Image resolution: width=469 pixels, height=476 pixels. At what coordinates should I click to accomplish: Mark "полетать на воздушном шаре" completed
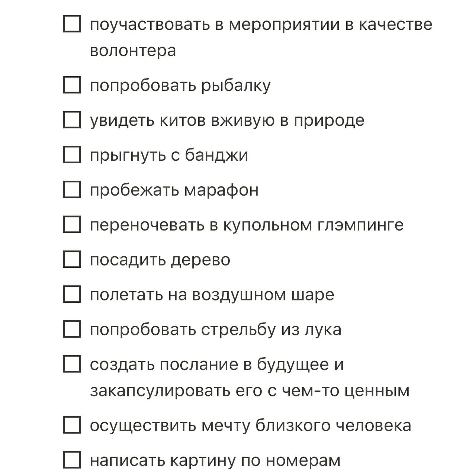[72, 294]
